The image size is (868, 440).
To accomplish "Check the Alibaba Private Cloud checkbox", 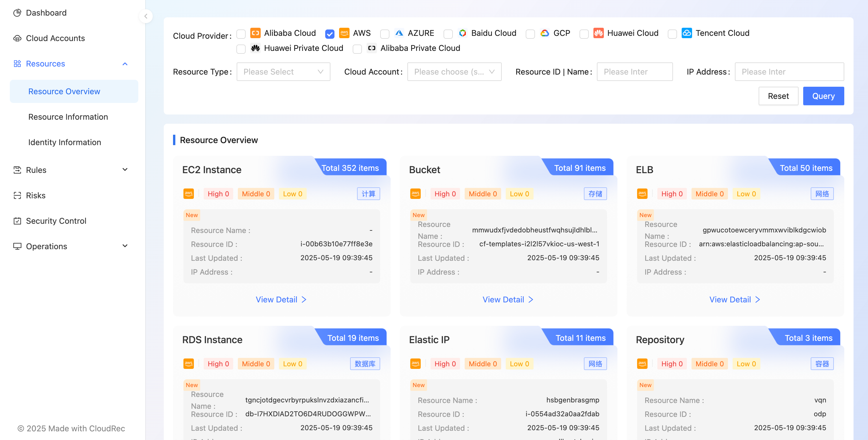I will [357, 49].
